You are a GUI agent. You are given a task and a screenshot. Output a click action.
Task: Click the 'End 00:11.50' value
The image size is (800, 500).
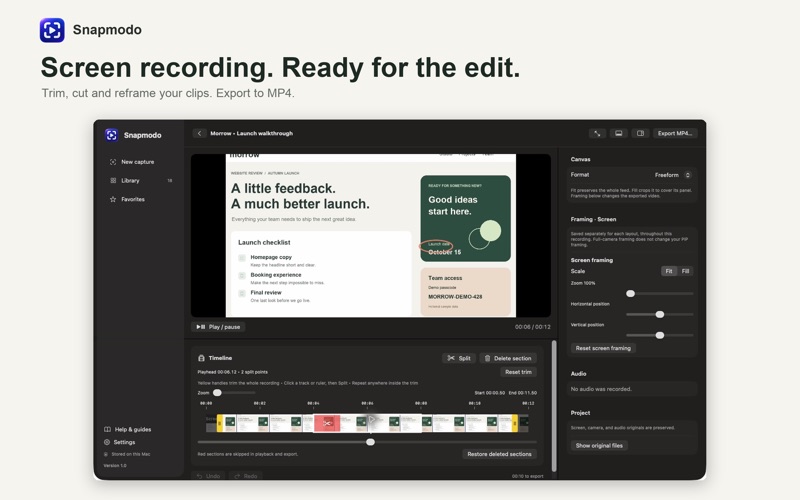[523, 393]
